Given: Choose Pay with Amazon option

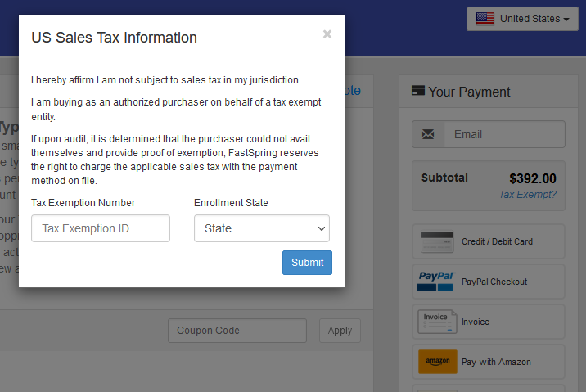Looking at the screenshot, I should [x=489, y=362].
